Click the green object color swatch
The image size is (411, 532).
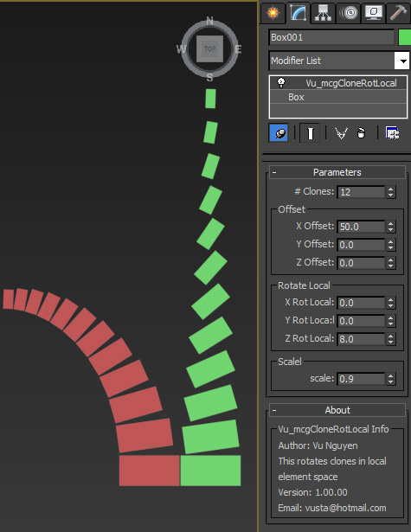coord(405,37)
